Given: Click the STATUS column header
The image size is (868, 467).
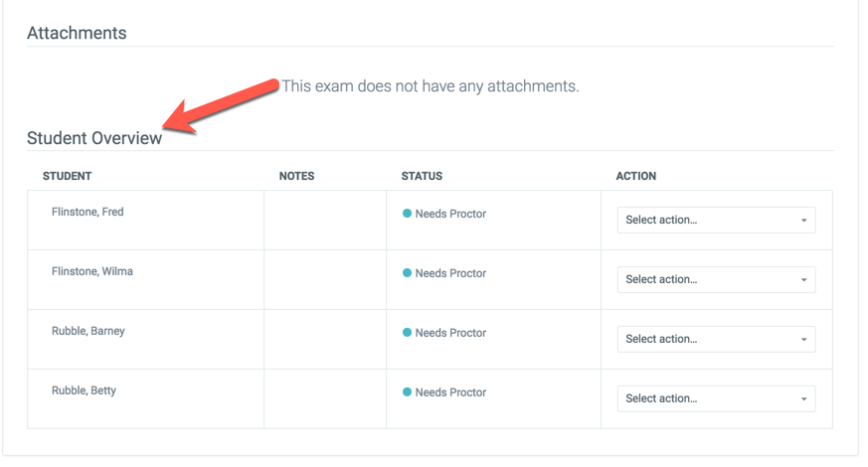Looking at the screenshot, I should point(422,176).
